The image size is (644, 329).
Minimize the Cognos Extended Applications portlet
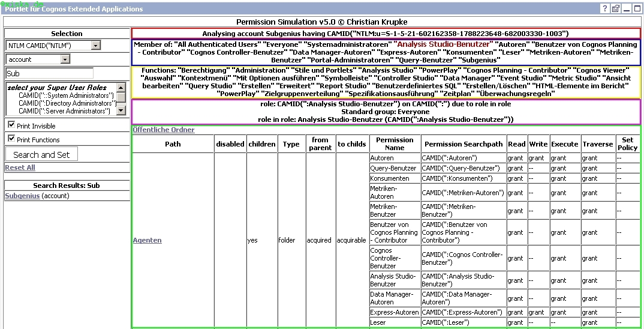[627, 8]
